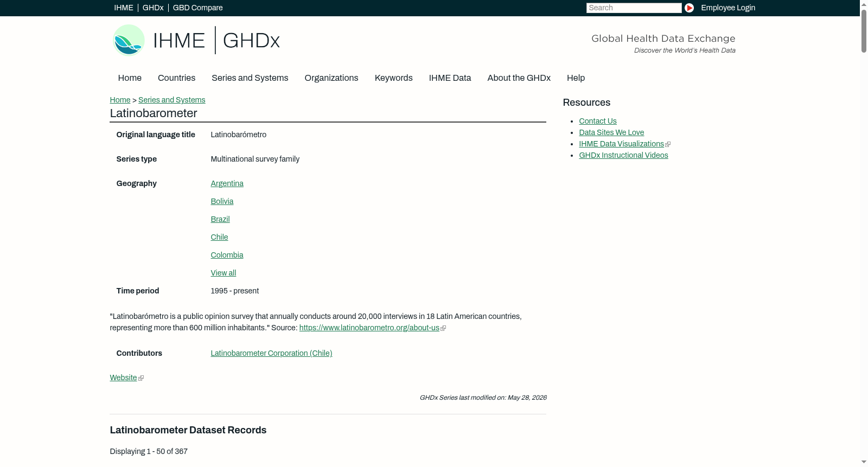Click the scrollbar down arrow

[864, 462]
